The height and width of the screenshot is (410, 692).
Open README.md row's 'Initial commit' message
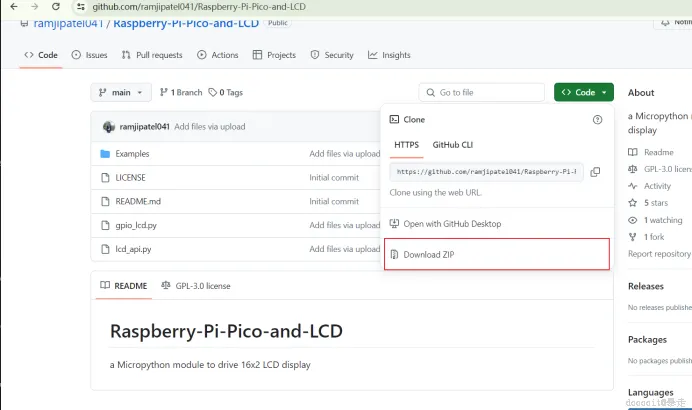(334, 201)
